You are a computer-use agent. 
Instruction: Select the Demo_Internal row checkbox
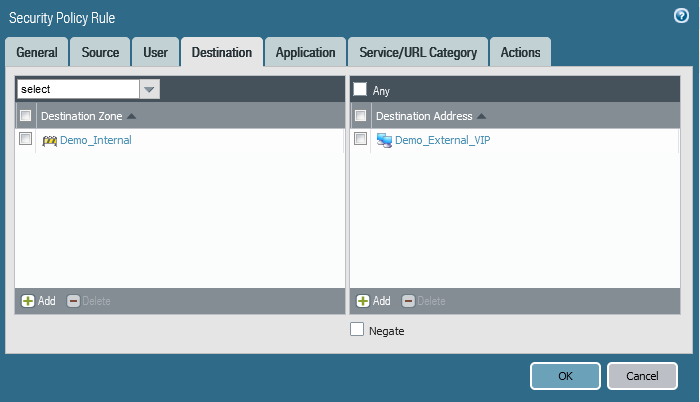25,139
